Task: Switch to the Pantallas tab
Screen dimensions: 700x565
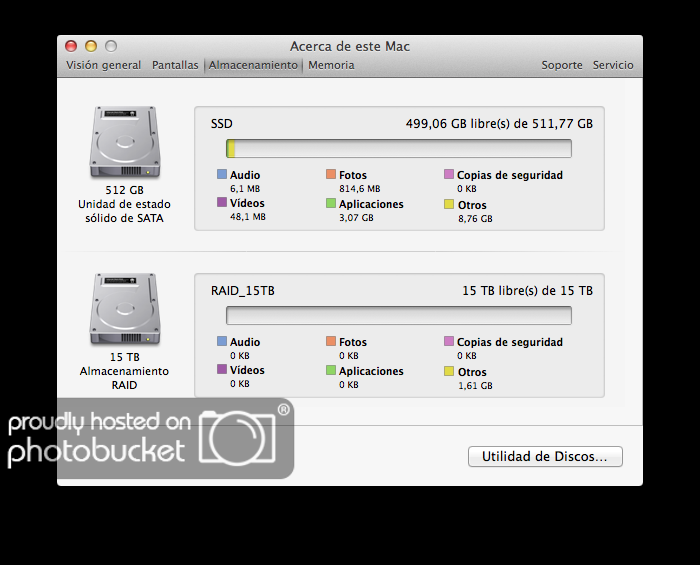Action: tap(175, 65)
